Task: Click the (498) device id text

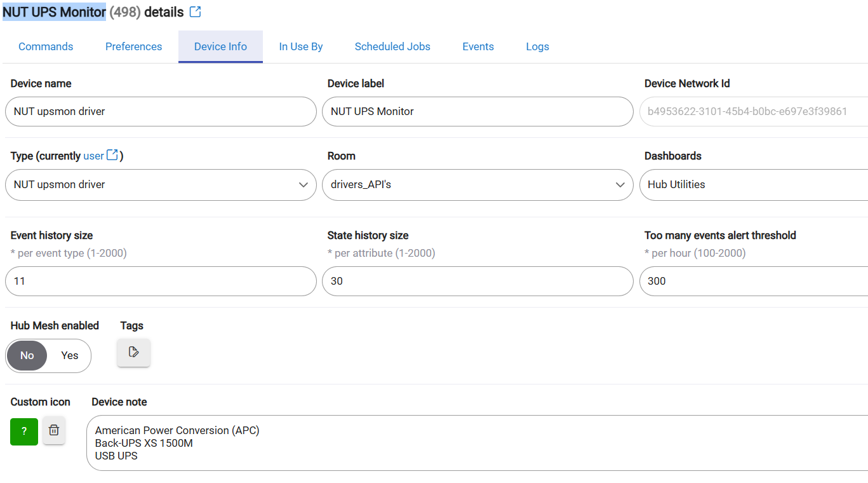Action: [x=125, y=12]
